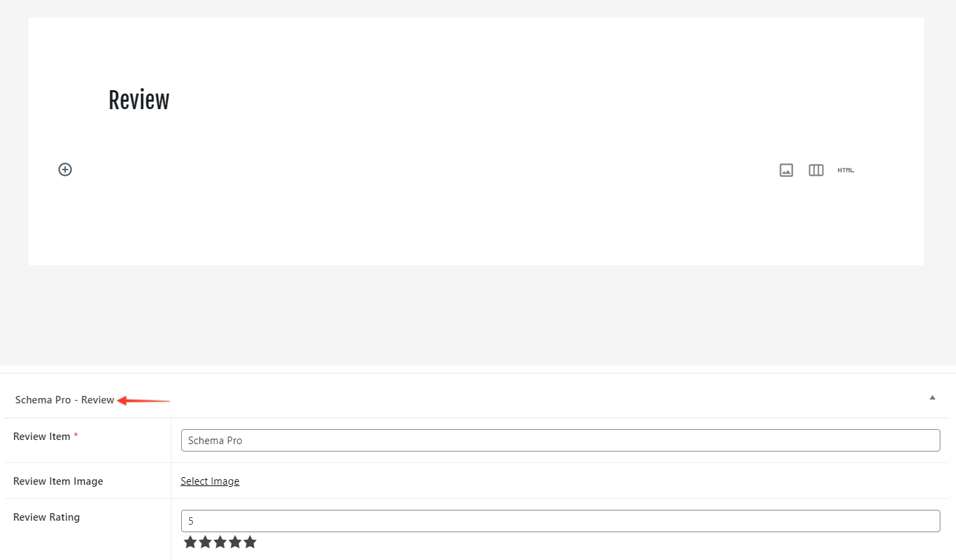Click the Schema Pro - Review heading
Screen dimensions: 956x560
(x=64, y=400)
